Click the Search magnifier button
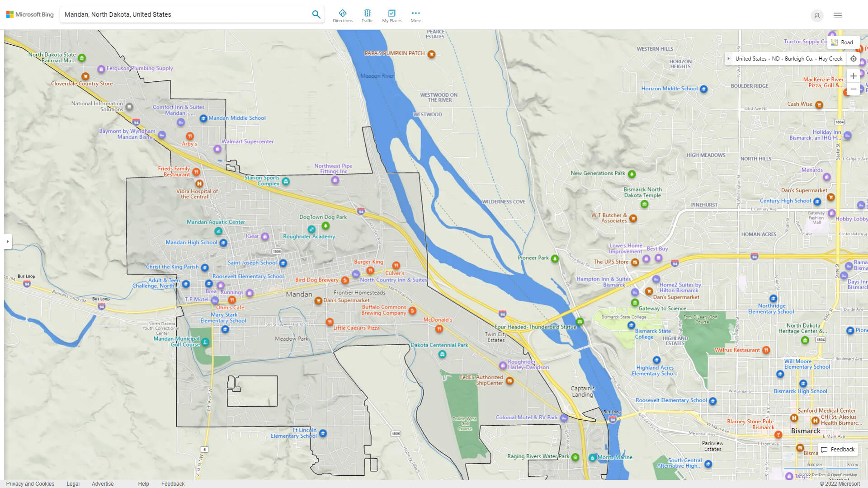The height and width of the screenshot is (488, 868). [x=316, y=14]
